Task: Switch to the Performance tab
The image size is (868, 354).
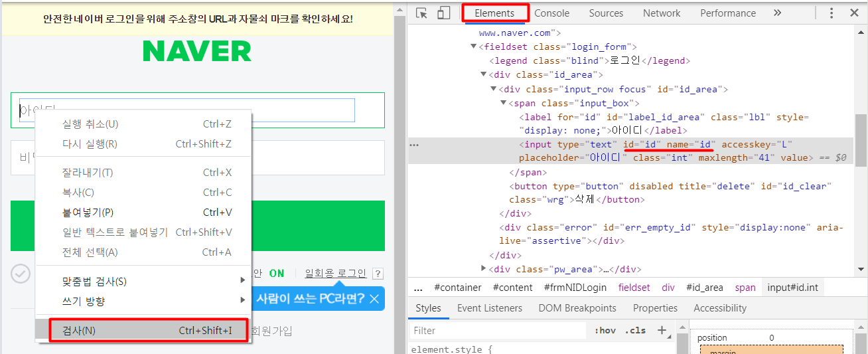Action: tap(728, 13)
